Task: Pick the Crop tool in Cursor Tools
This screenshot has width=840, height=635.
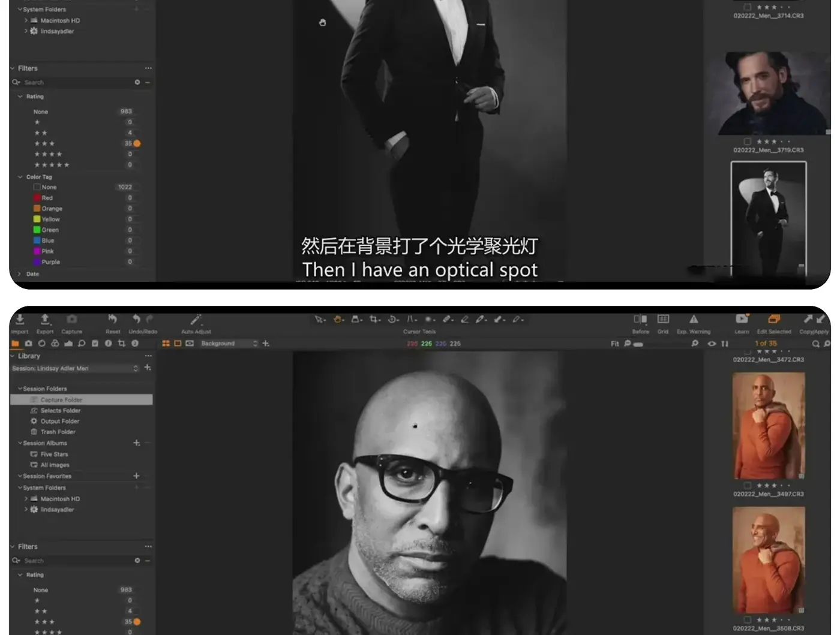Action: pos(374,320)
